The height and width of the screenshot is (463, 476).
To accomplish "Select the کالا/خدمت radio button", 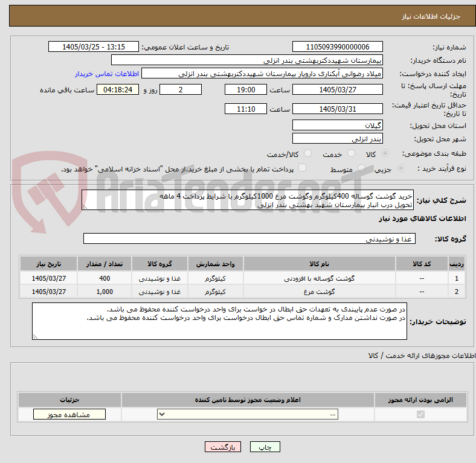I will pyautogui.click(x=307, y=153).
